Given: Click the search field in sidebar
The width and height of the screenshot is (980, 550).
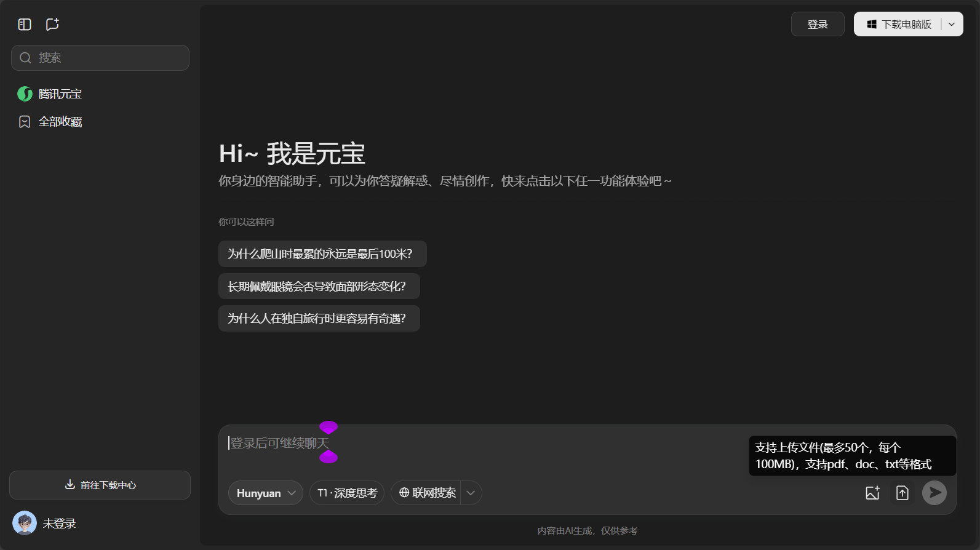Looking at the screenshot, I should click(x=100, y=58).
